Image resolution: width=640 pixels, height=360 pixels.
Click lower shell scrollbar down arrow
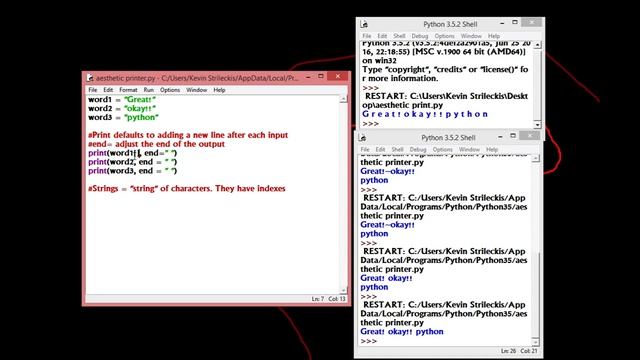pos(536,342)
